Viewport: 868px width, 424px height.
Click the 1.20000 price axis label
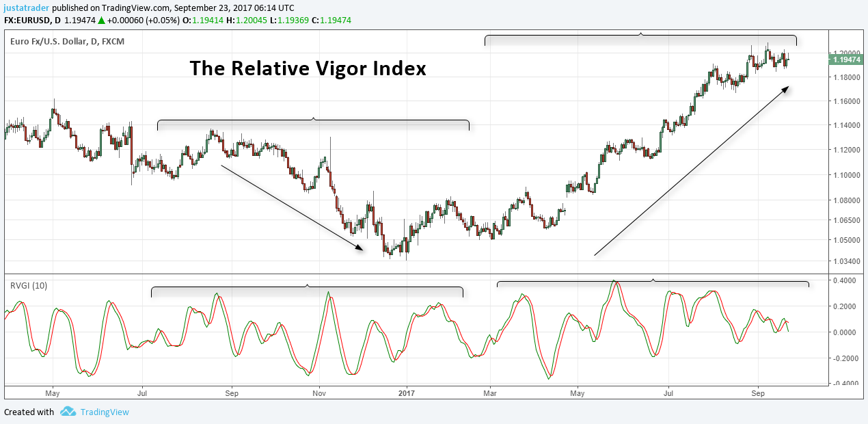point(845,51)
